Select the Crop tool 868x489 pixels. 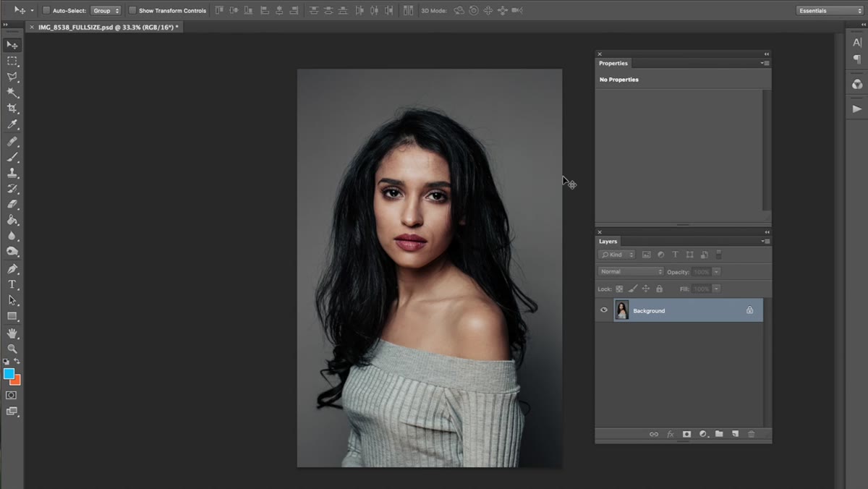point(12,109)
